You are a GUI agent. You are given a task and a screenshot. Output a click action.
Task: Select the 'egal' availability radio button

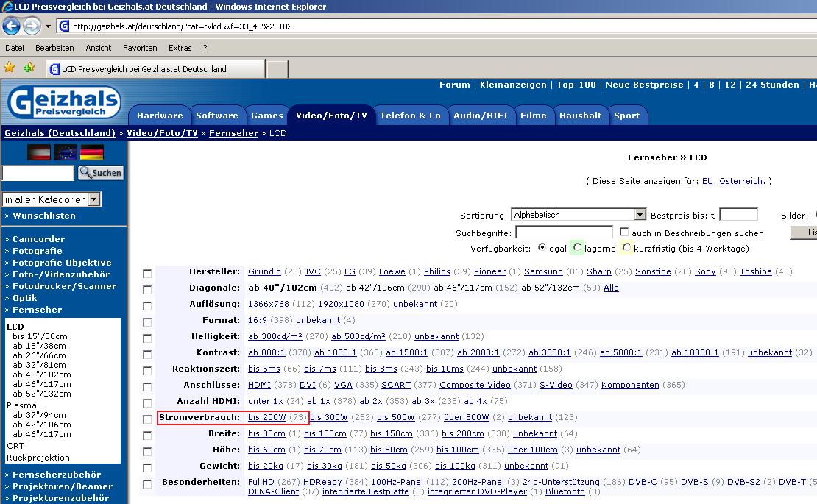[x=542, y=247]
